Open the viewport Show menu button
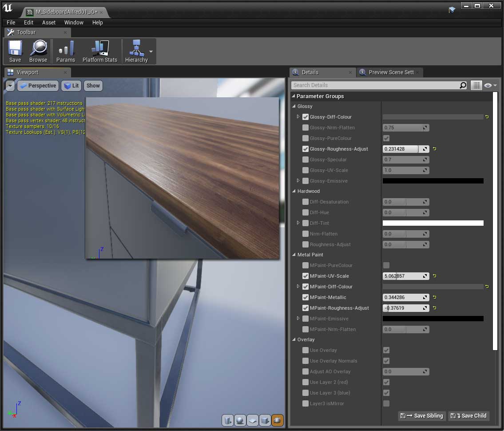504x431 pixels. tap(93, 86)
